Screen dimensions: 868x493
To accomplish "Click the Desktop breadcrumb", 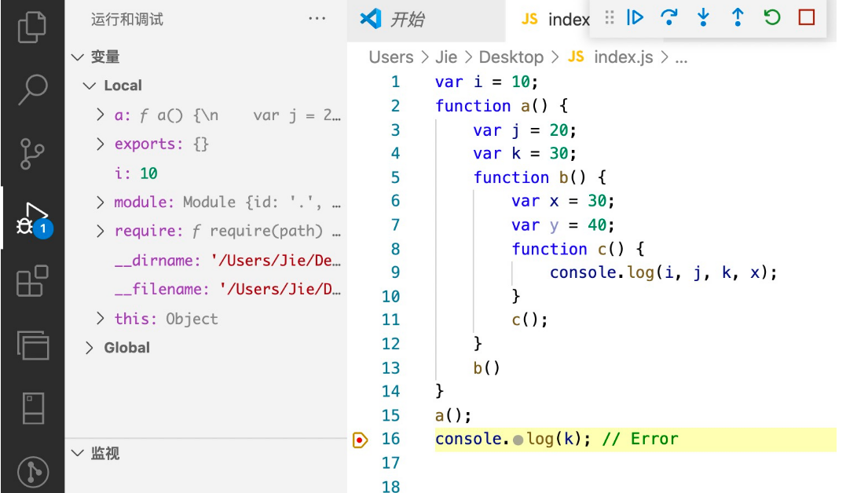I will [511, 57].
